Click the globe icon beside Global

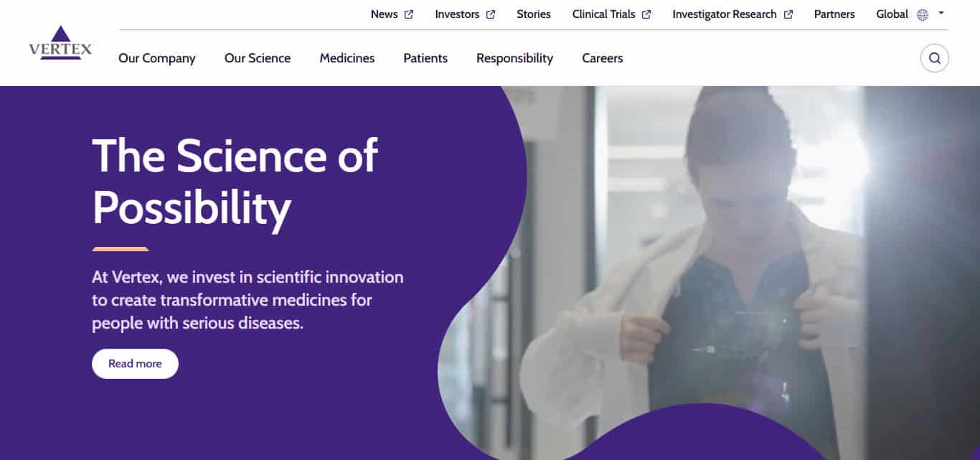(923, 14)
